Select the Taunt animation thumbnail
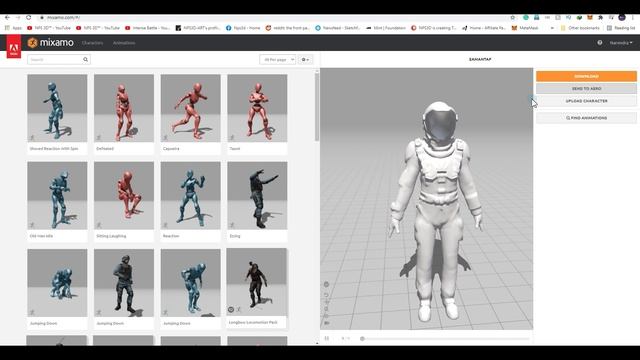The image size is (640, 360). click(x=257, y=108)
